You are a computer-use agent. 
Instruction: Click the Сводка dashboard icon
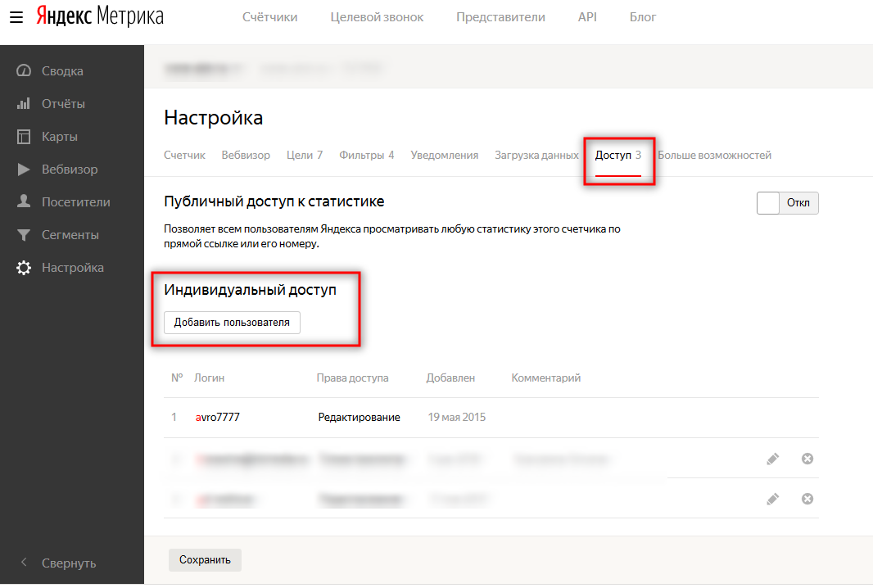24,70
